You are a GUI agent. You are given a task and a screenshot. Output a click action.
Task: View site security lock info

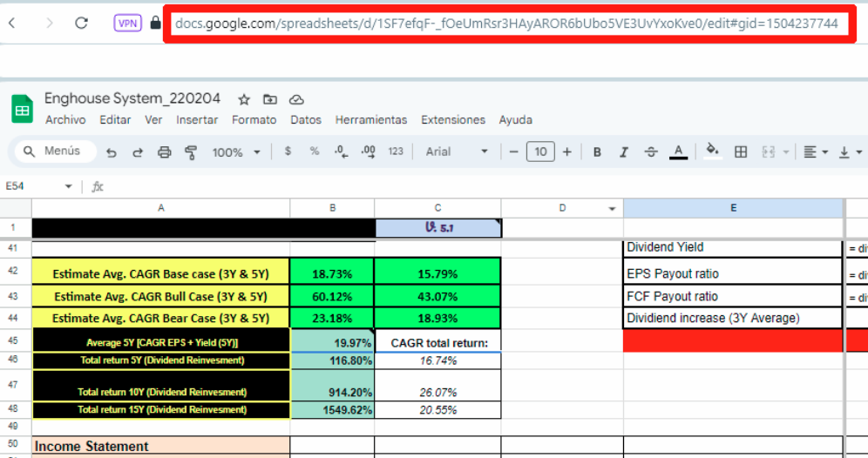(x=155, y=24)
